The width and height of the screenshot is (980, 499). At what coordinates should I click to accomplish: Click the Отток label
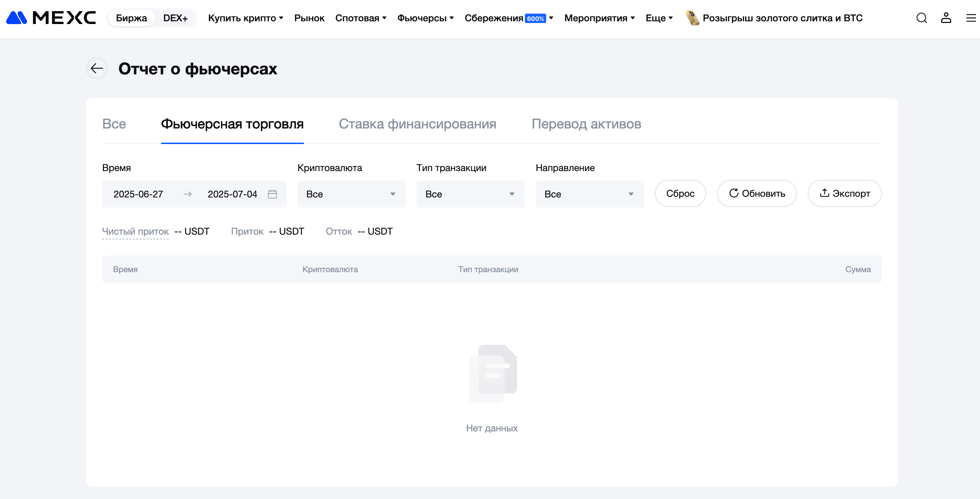coord(339,232)
